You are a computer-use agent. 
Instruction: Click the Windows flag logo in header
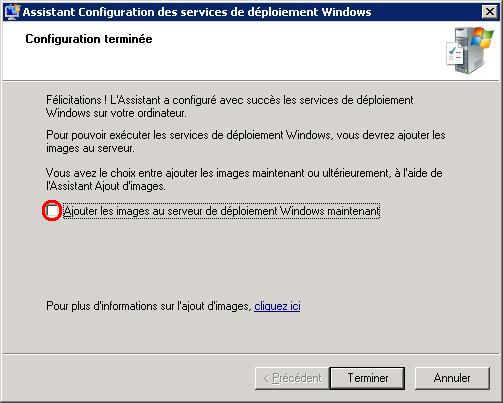pos(482,38)
